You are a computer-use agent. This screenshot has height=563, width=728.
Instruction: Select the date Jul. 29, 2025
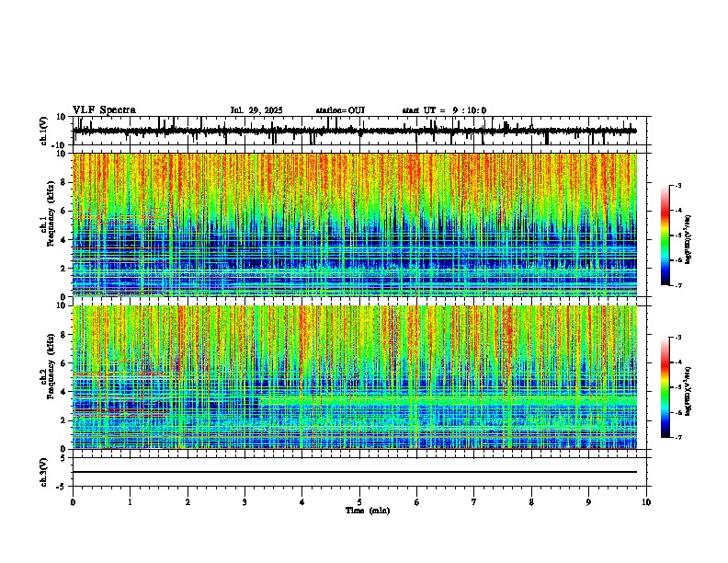tap(256, 110)
